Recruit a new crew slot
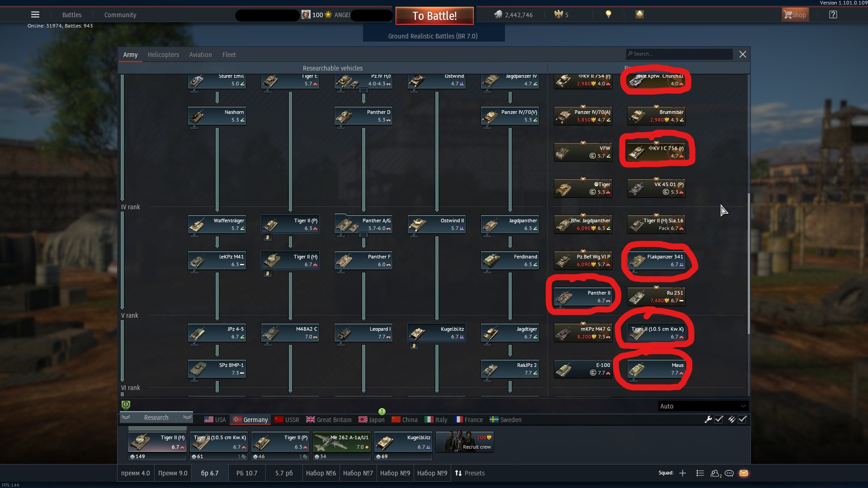The width and height of the screenshot is (868, 488). [x=465, y=441]
